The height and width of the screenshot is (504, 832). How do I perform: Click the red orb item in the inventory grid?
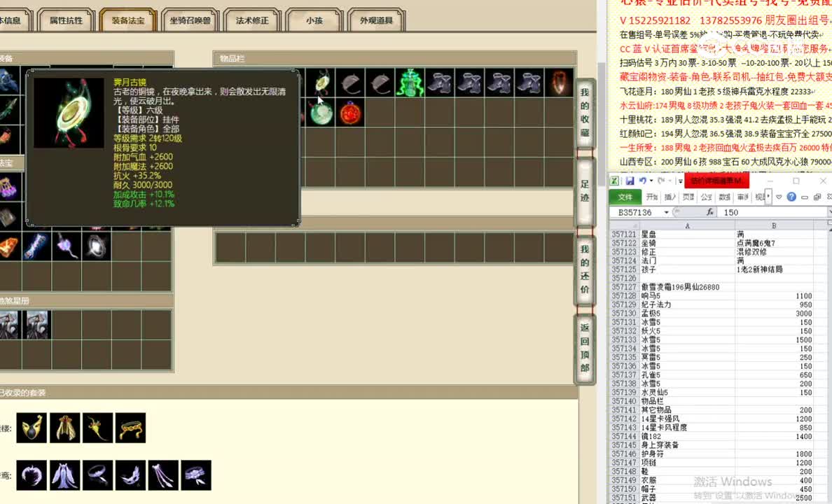pyautogui.click(x=351, y=113)
